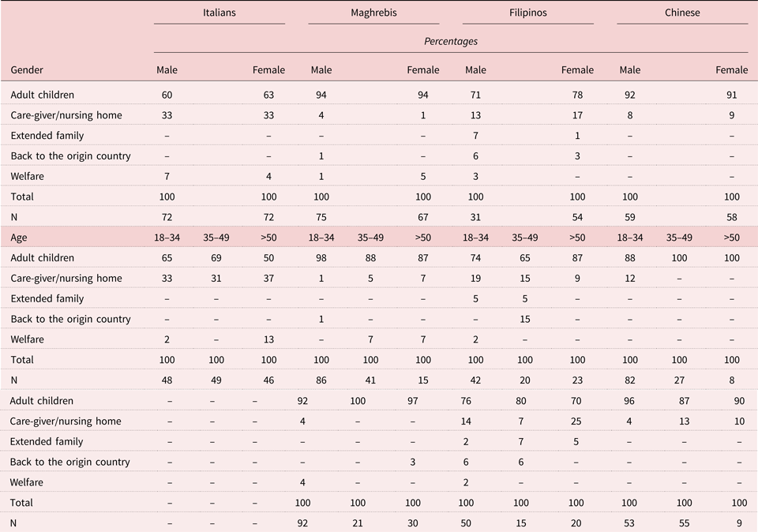
Task: Select the N cell showing 86
Action: 321,380
